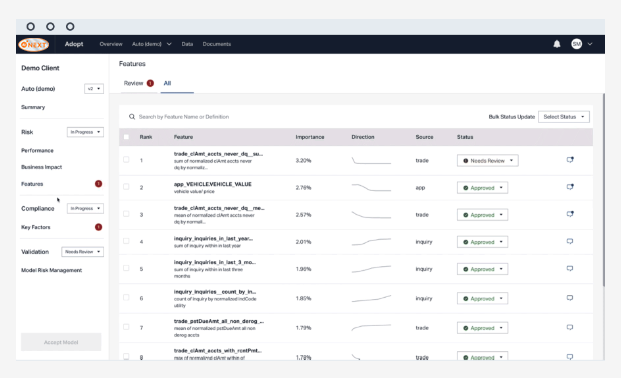Screen dimensions: 621x378
Task: Check the box for rank 3 feature
Action: click(126, 214)
